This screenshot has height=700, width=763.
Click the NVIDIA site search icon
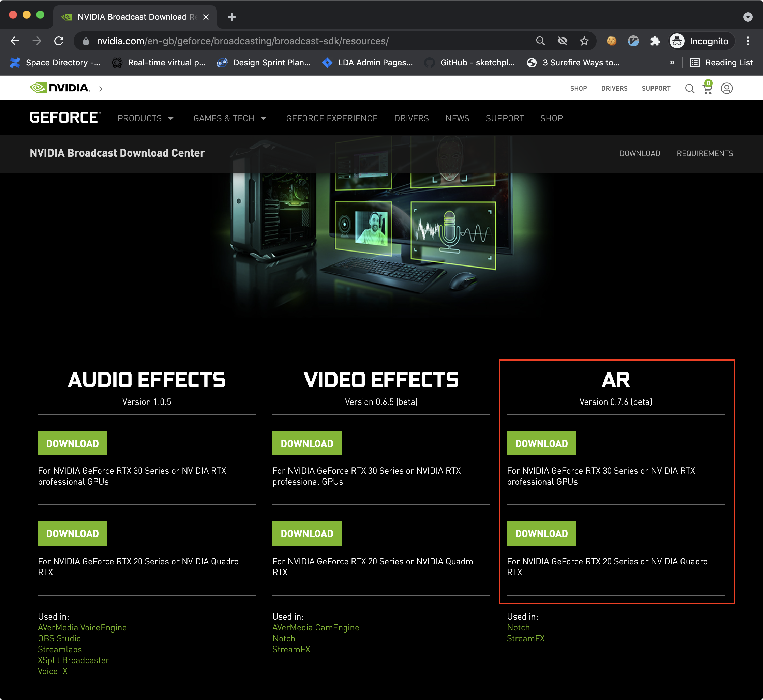point(689,88)
